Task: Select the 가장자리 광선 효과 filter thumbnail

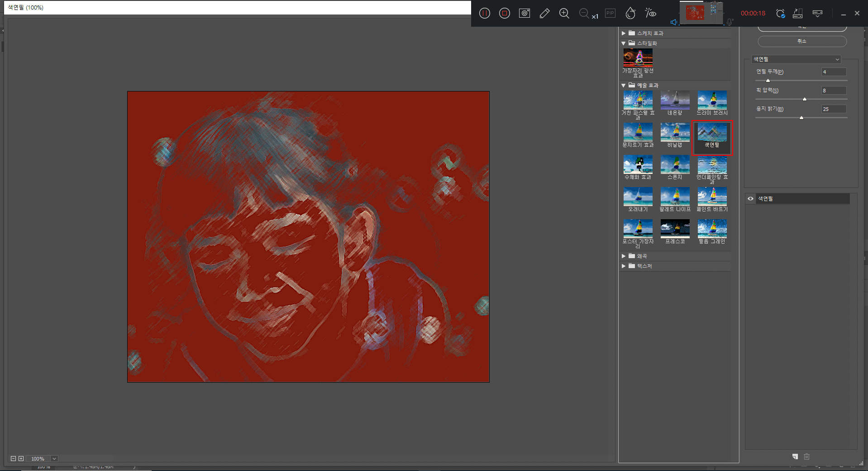Action: tap(638, 58)
